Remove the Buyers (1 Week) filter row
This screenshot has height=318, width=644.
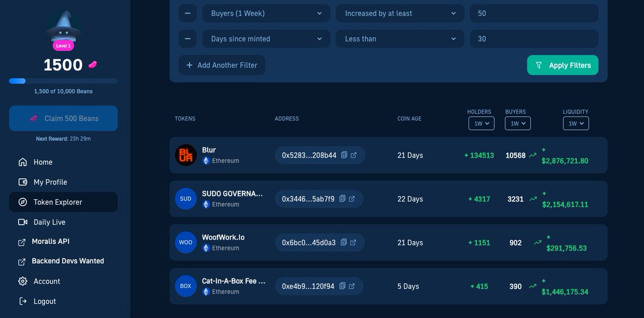(187, 13)
